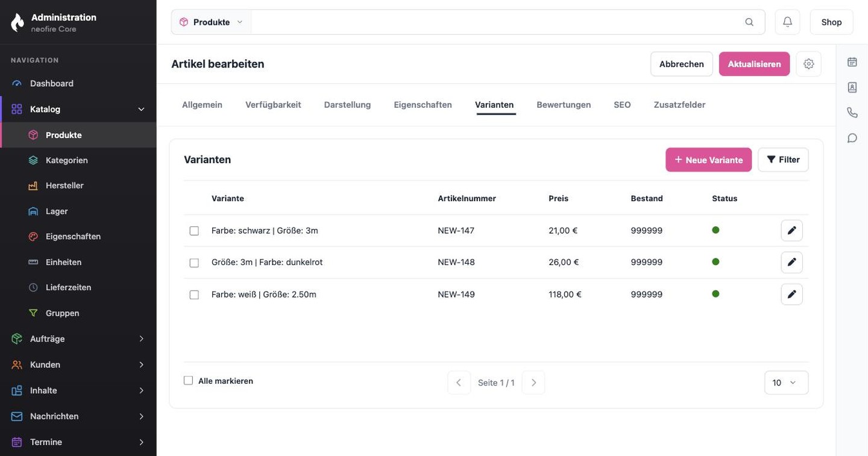
Task: Click the notification bell icon
Action: 787,22
